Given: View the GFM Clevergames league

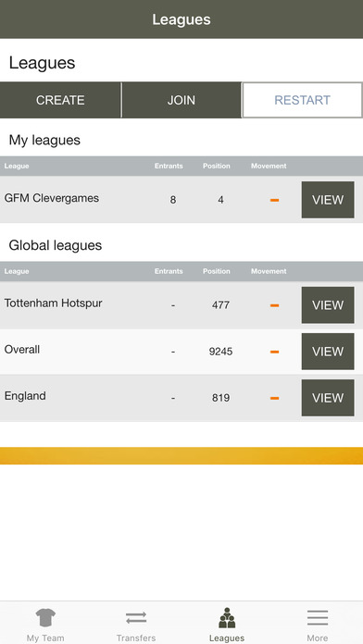Looking at the screenshot, I should 328,200.
